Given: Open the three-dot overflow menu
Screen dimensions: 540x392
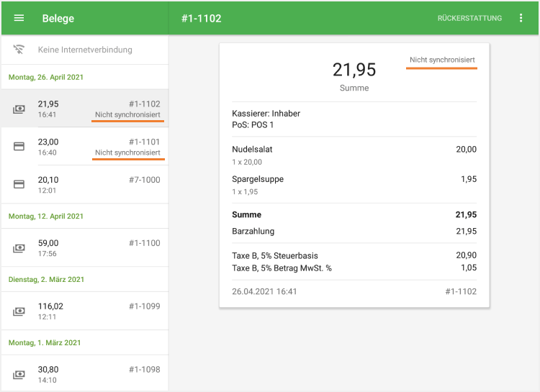Looking at the screenshot, I should point(521,18).
